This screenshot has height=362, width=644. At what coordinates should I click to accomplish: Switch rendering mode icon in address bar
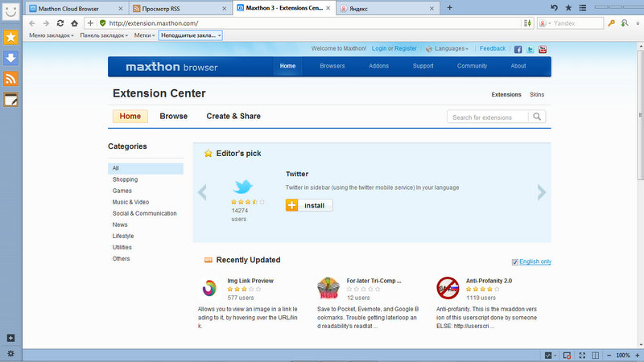pyautogui.click(x=527, y=23)
